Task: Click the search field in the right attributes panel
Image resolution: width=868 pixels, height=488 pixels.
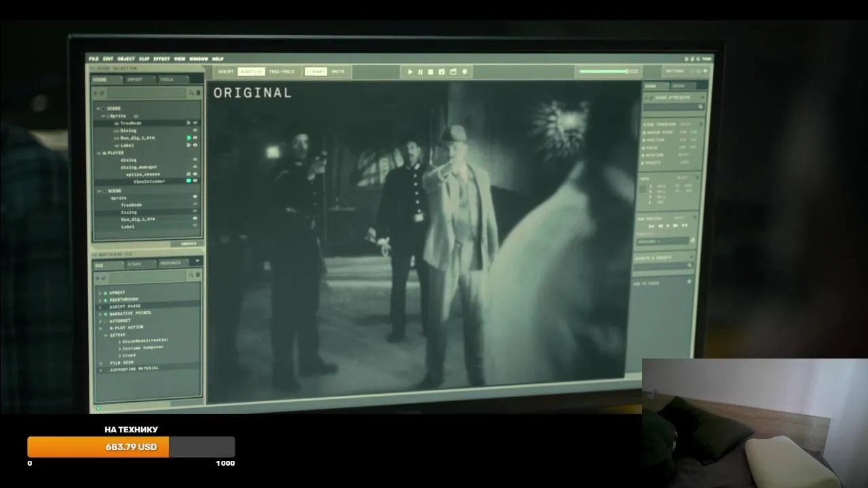Action: click(x=674, y=107)
